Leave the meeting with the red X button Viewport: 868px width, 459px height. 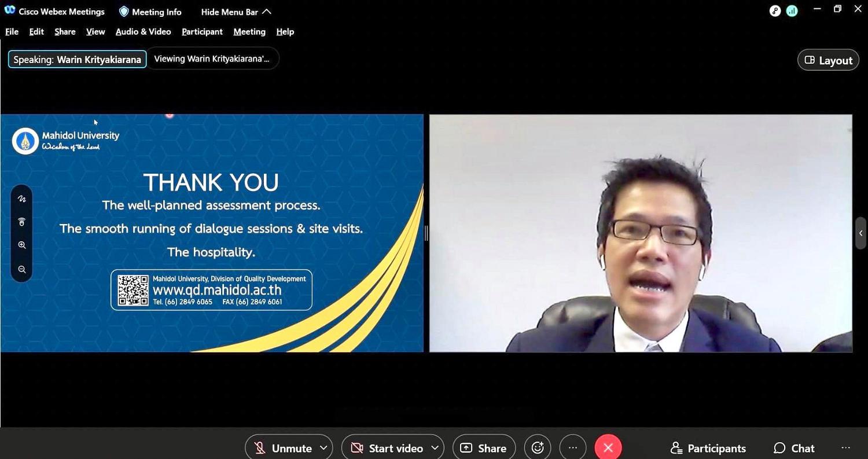608,448
